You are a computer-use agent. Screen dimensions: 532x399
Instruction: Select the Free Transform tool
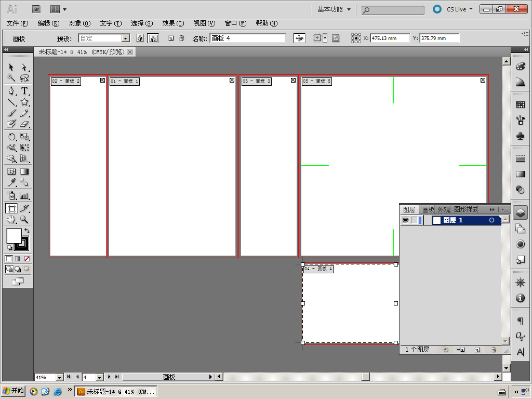(24, 148)
